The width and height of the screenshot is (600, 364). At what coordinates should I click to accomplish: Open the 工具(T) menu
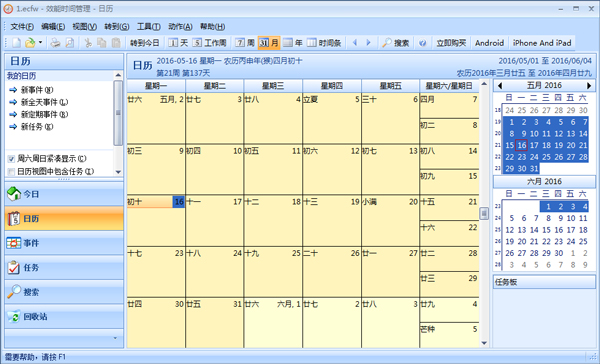pos(148,26)
